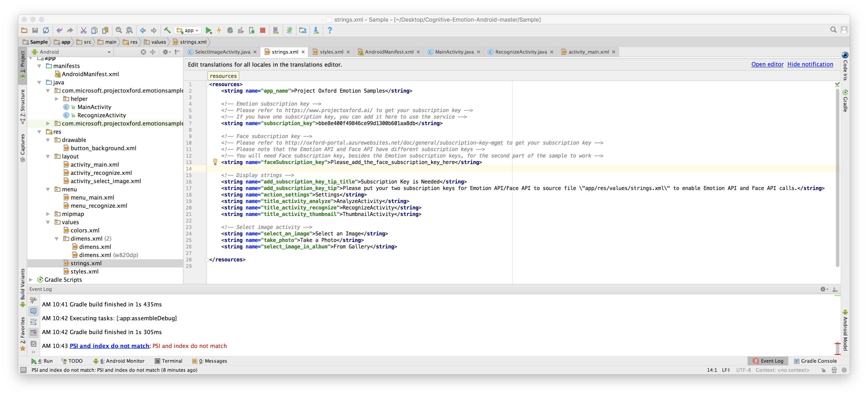Open the AVD Manager icon

(276, 30)
